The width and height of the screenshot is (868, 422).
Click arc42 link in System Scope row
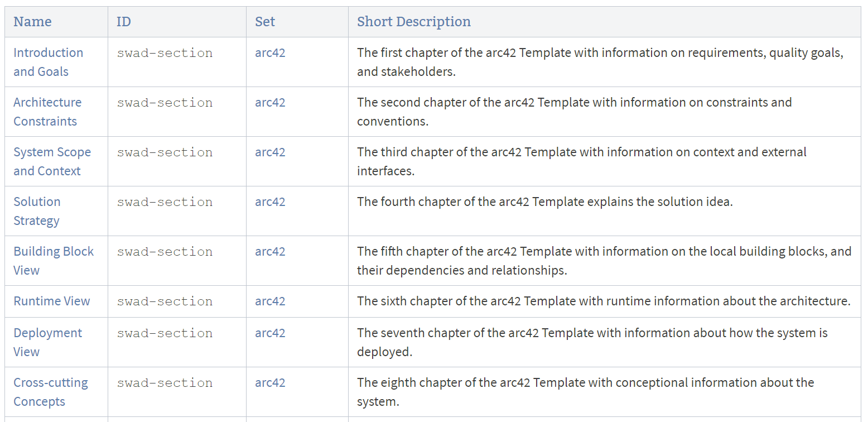tap(270, 152)
